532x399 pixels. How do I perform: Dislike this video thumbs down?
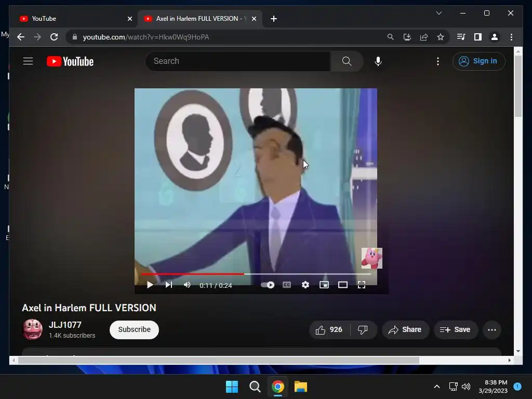coord(363,330)
